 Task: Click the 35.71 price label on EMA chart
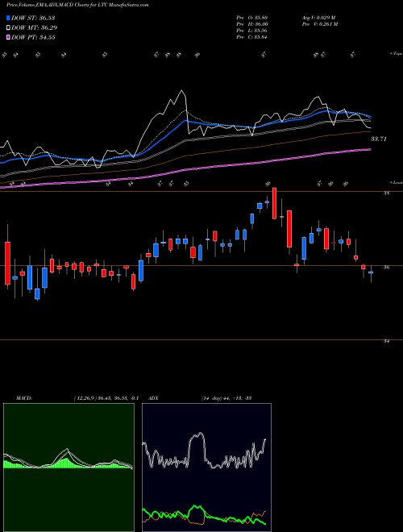click(x=379, y=139)
